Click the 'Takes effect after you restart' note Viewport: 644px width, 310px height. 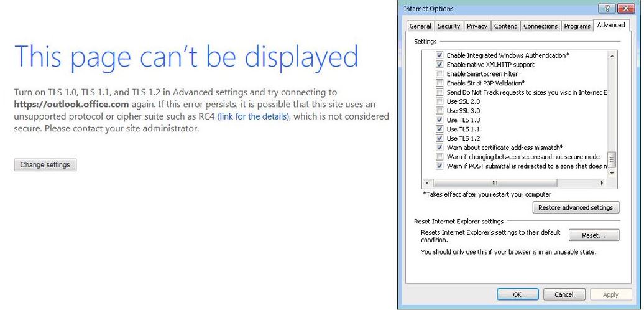(x=487, y=194)
